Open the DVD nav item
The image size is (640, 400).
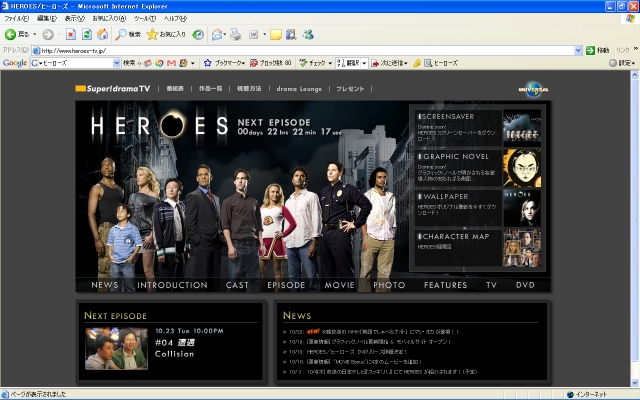(x=525, y=285)
